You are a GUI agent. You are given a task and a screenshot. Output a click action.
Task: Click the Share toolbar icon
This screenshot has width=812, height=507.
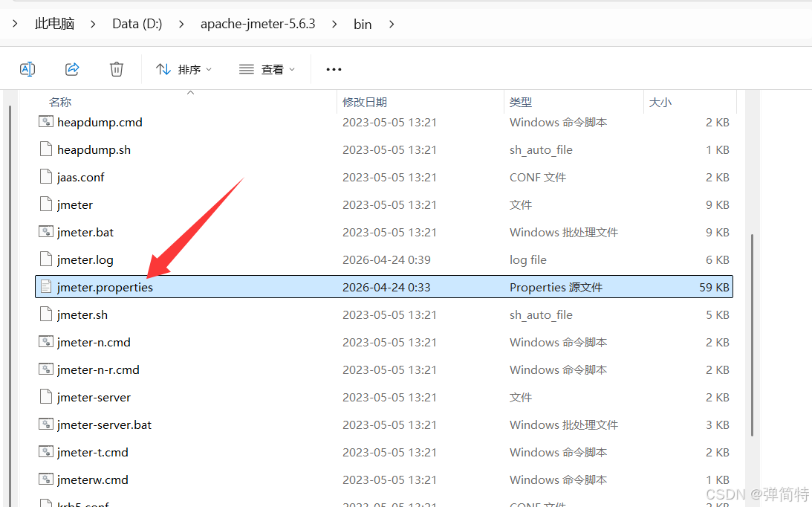tap(72, 69)
